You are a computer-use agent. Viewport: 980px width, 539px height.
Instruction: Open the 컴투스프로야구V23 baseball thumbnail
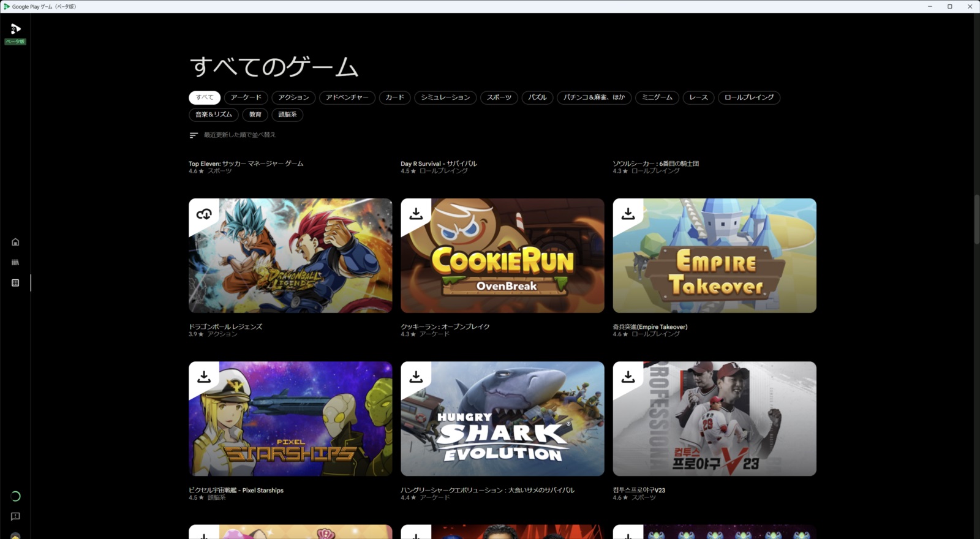coord(714,418)
